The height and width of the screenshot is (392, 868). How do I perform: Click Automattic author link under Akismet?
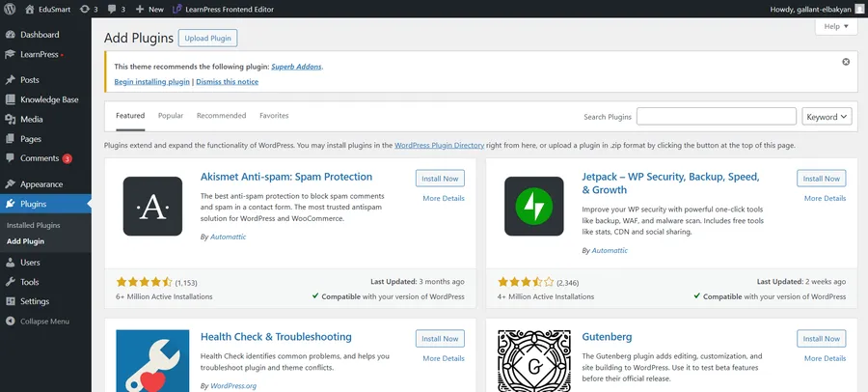click(228, 237)
